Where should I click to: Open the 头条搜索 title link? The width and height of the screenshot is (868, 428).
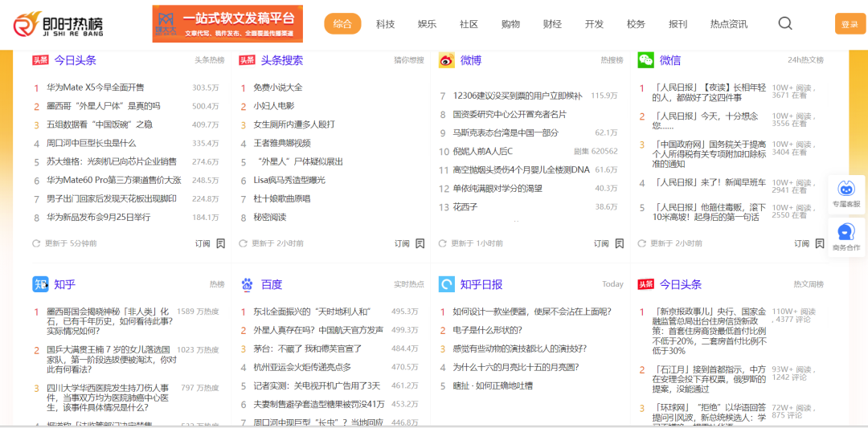click(282, 60)
